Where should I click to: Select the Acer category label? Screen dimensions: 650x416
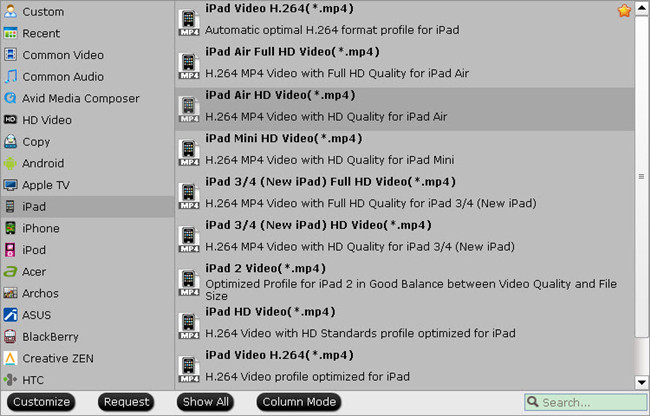pyautogui.click(x=34, y=271)
